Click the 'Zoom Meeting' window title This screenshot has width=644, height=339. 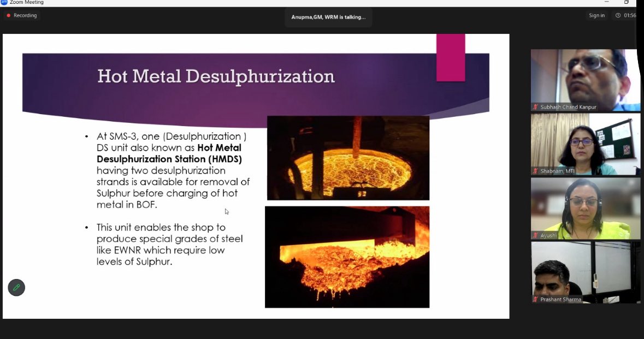27,3
